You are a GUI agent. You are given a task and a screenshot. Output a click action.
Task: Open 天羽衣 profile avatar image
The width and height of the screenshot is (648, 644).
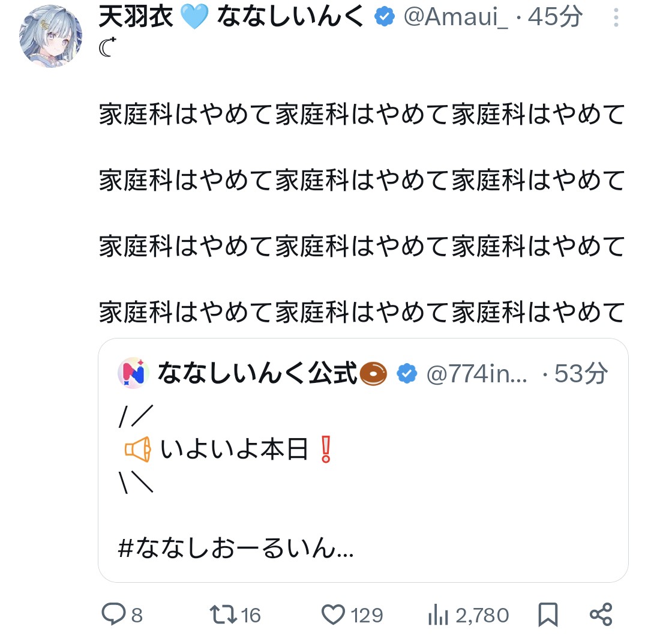50,38
